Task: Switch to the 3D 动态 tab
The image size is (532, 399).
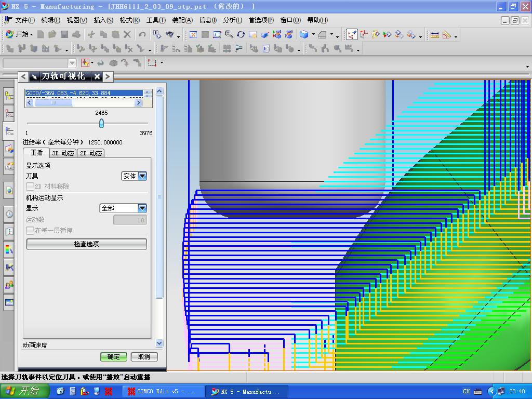Action: [63, 153]
